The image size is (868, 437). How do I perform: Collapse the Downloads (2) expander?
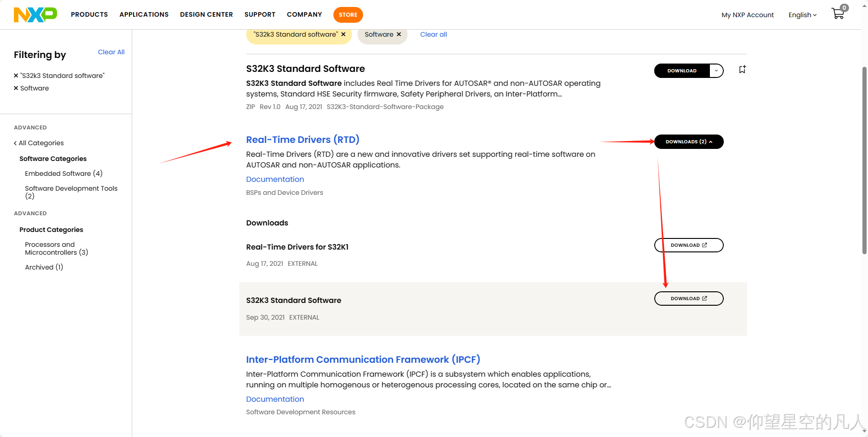coord(689,141)
